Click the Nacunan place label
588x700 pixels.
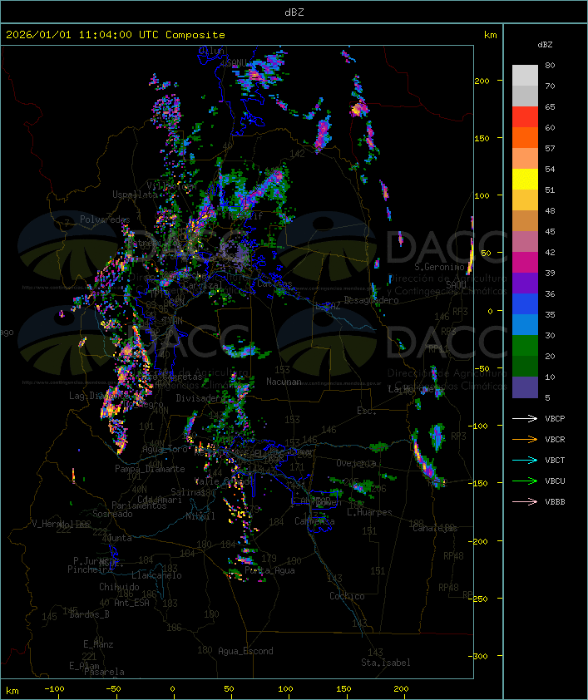[284, 382]
